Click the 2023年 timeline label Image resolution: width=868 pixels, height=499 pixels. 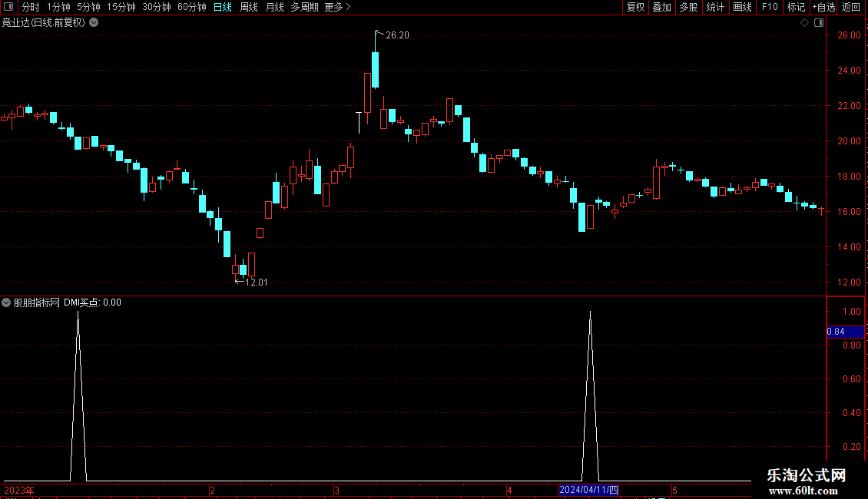tap(19, 491)
